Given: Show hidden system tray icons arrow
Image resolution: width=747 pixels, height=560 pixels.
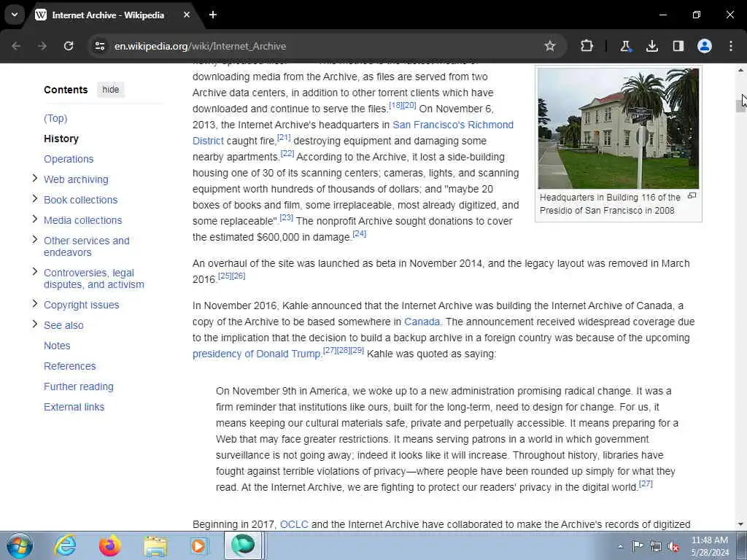Looking at the screenshot, I should [620, 546].
